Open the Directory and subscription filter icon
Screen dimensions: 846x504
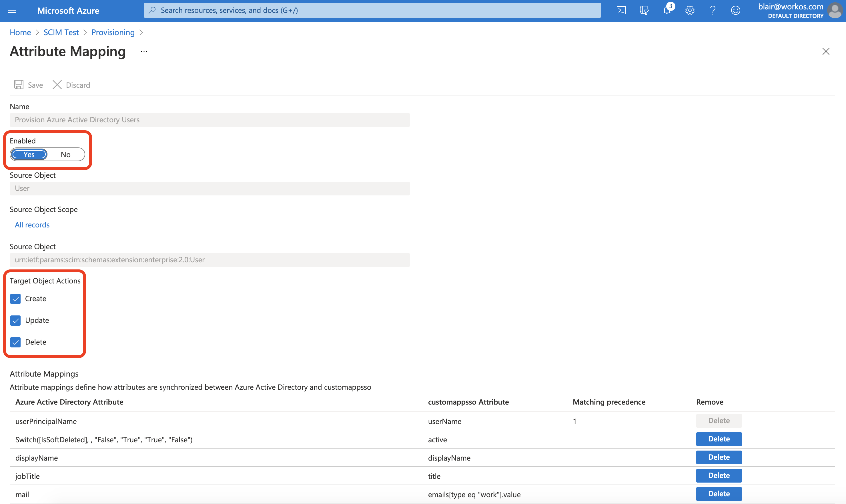[x=644, y=10]
